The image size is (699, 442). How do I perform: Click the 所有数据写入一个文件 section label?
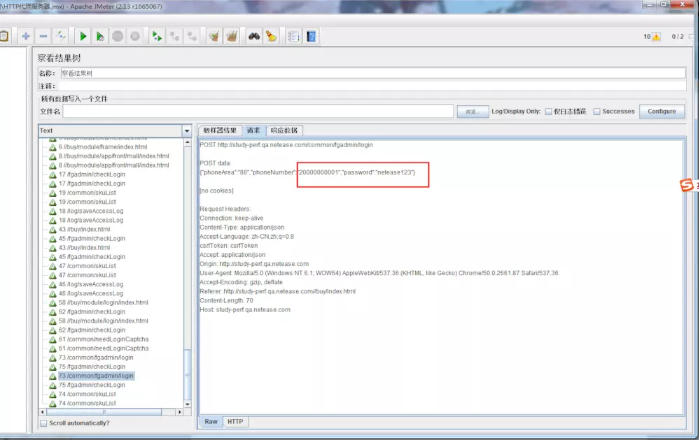pyautogui.click(x=74, y=99)
